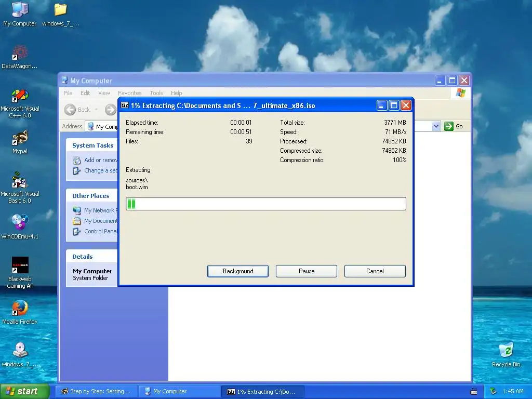532x399 pixels.
Task: Open the Tools menu in My Computer
Action: [x=156, y=93]
